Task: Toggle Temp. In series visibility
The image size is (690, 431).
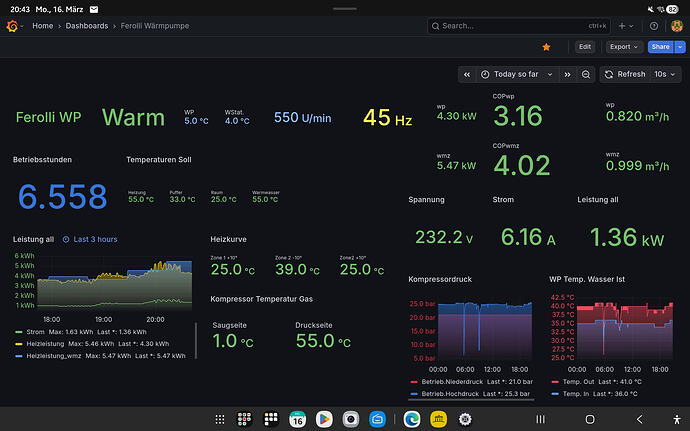Action: [x=576, y=394]
